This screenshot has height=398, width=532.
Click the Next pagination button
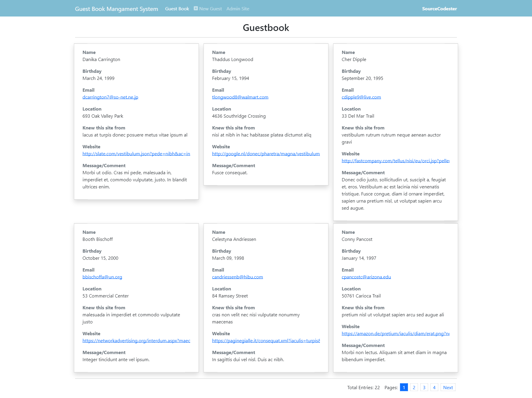point(448,387)
